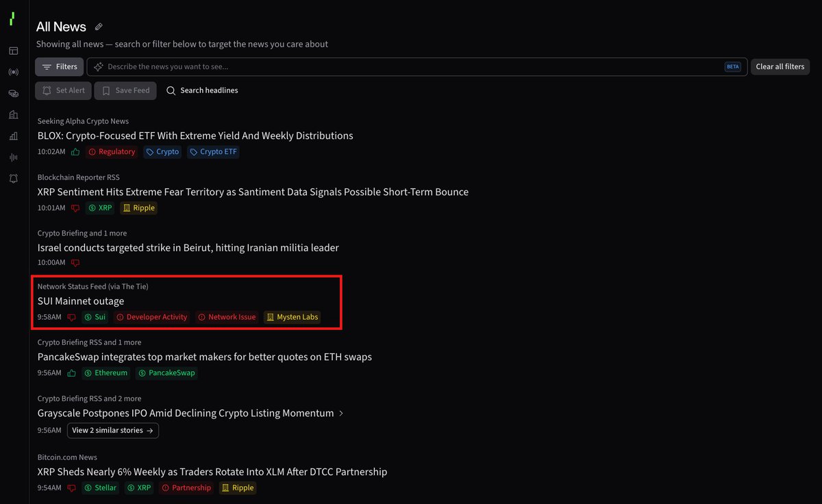
Task: Expand Grayscale story with the chevron arrow
Action: coord(342,414)
